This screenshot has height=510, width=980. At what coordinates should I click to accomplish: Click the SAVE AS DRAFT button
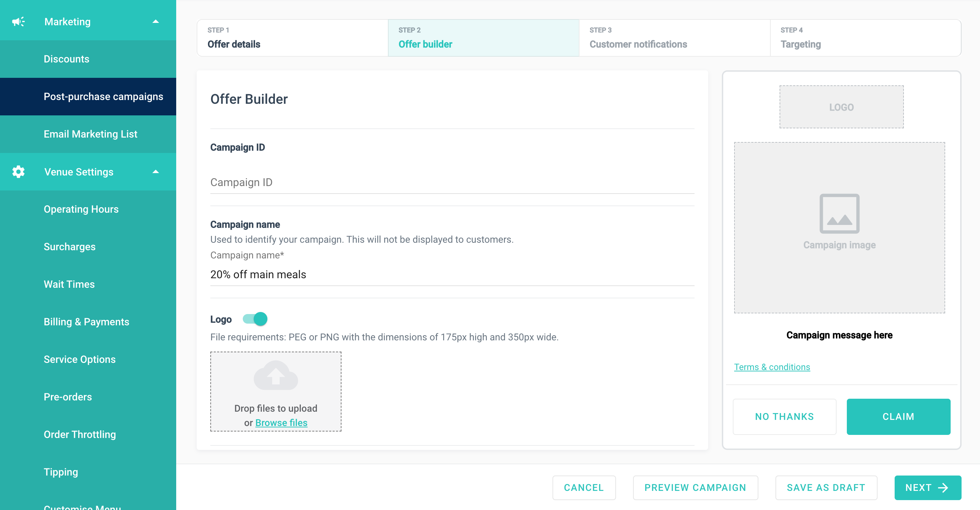pos(826,487)
